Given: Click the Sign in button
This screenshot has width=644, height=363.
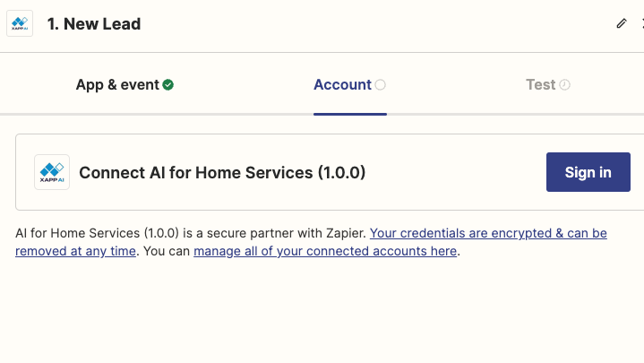Looking at the screenshot, I should click(588, 172).
